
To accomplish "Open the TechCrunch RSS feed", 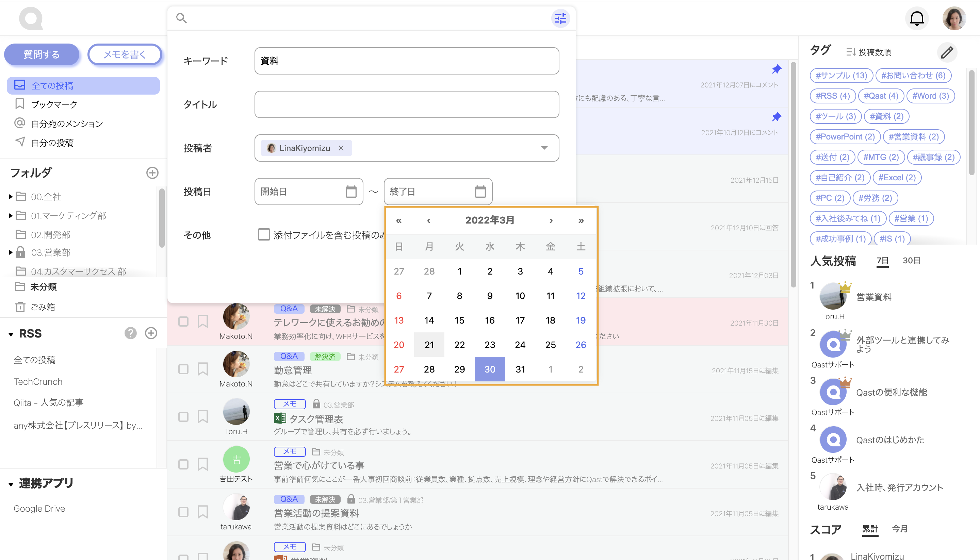I will click(38, 381).
